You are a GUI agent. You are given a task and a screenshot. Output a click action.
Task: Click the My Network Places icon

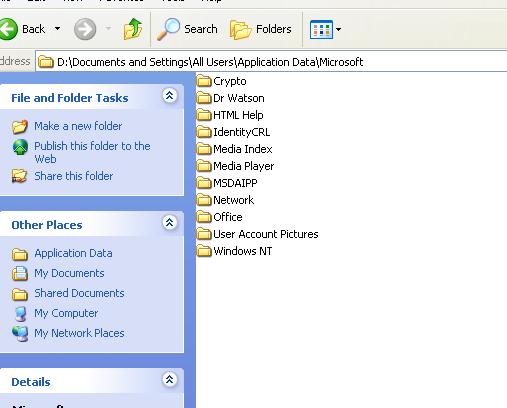click(20, 334)
